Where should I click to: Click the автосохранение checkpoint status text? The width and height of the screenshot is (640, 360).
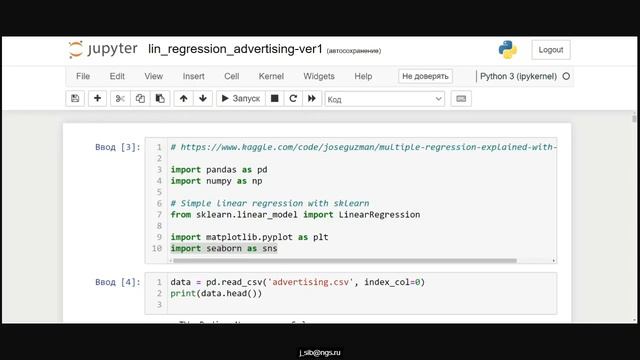pyautogui.click(x=354, y=51)
